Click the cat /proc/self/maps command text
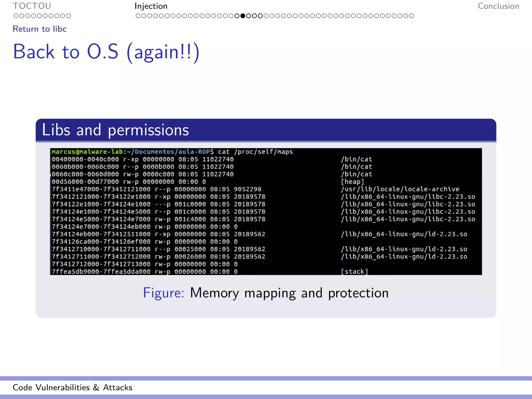Viewport: 532px width, 399px height. coord(255,152)
